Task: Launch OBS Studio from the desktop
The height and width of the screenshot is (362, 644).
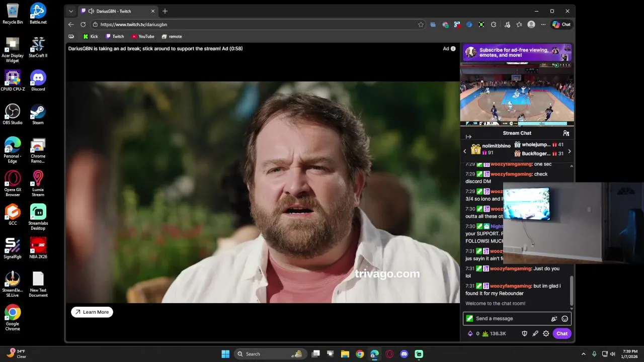Action: point(13,114)
